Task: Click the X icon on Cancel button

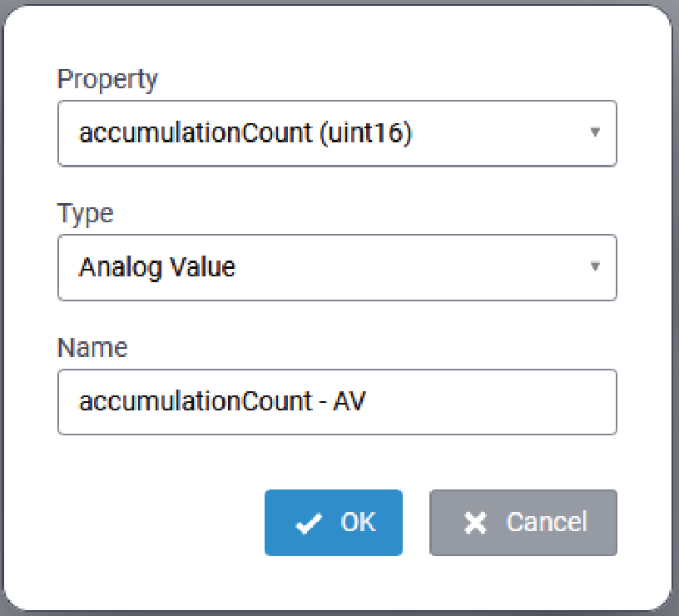Action: pyautogui.click(x=474, y=523)
